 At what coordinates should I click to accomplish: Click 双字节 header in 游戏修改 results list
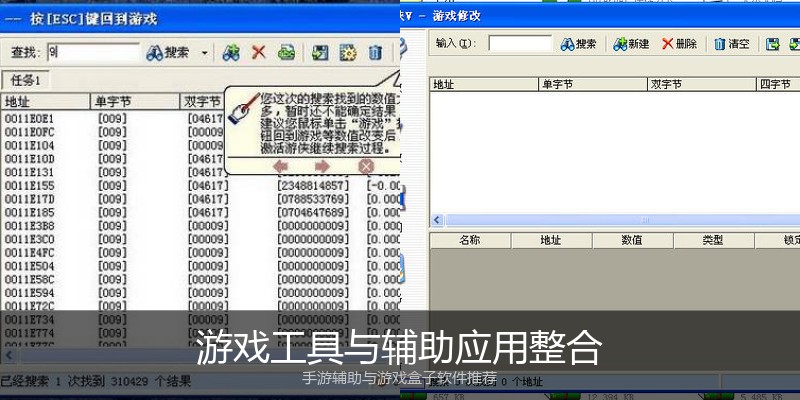(x=702, y=85)
